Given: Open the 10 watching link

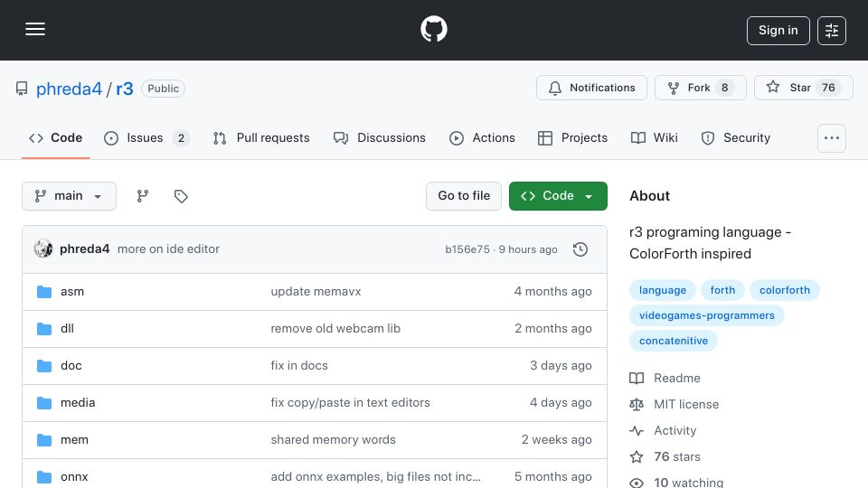Looking at the screenshot, I should [x=676, y=483].
